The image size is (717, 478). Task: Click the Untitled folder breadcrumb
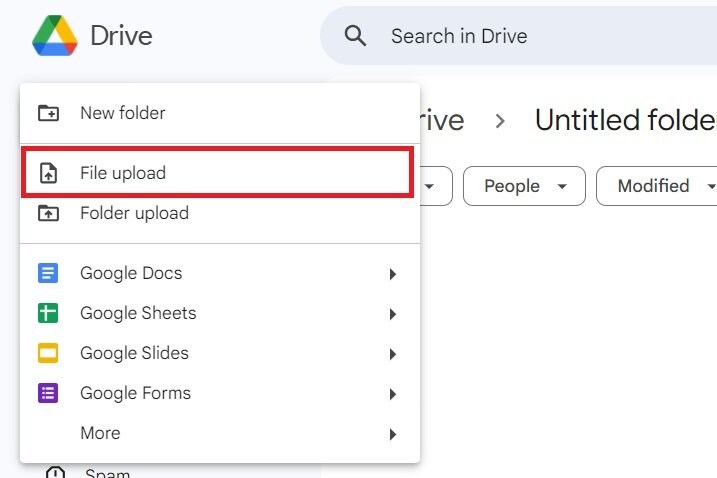[626, 120]
